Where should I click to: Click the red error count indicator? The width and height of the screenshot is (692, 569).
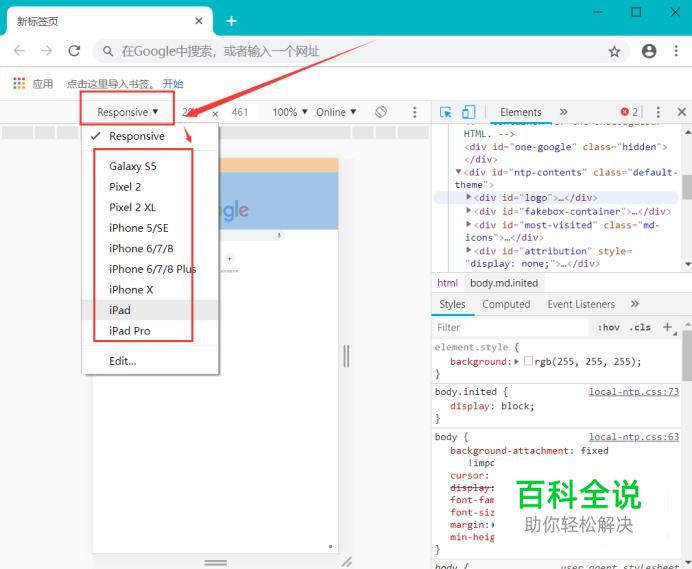[x=629, y=112]
